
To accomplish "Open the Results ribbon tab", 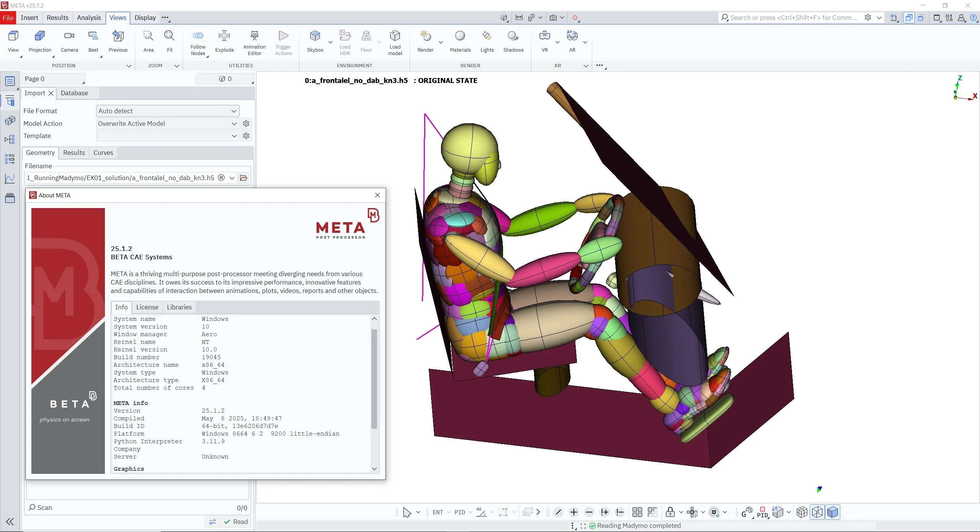I will [x=57, y=18].
